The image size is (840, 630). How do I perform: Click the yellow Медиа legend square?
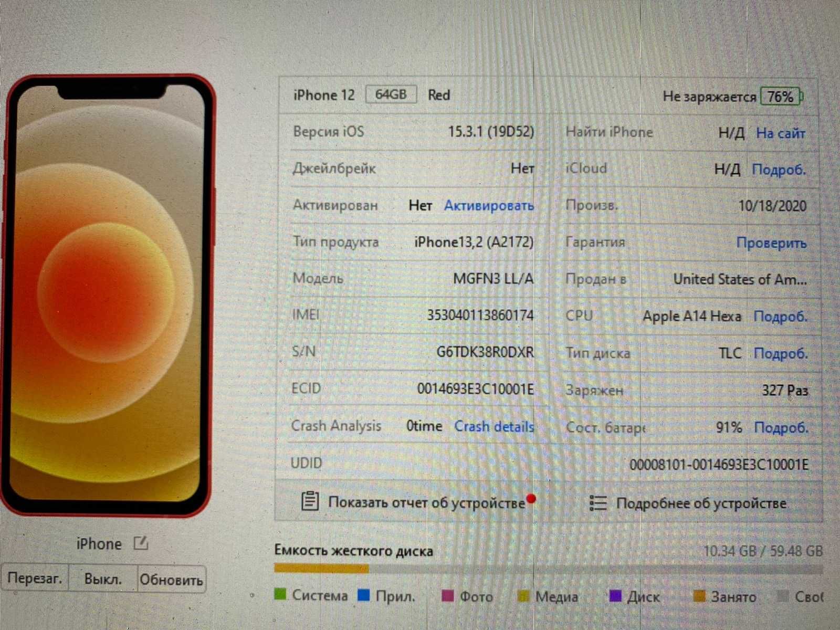click(523, 596)
